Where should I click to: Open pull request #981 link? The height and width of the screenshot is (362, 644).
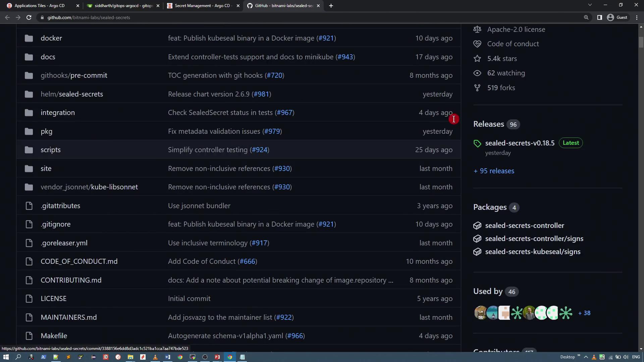pyautogui.click(x=261, y=94)
